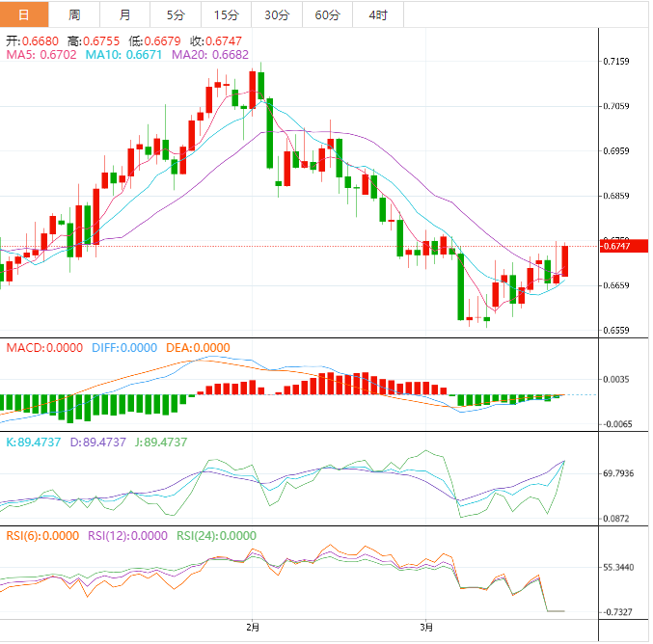This screenshot has height=644, width=653.
Task: Click the RSI(6) indicator label
Action: click(x=43, y=535)
